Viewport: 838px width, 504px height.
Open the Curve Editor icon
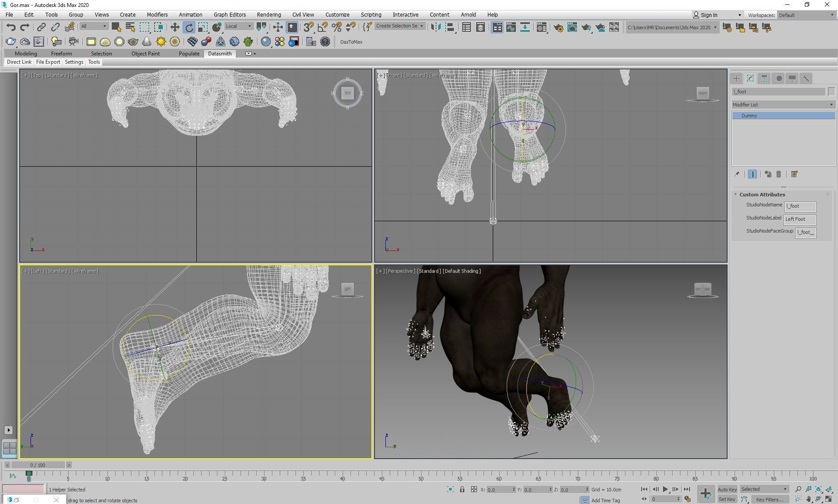coord(511,27)
